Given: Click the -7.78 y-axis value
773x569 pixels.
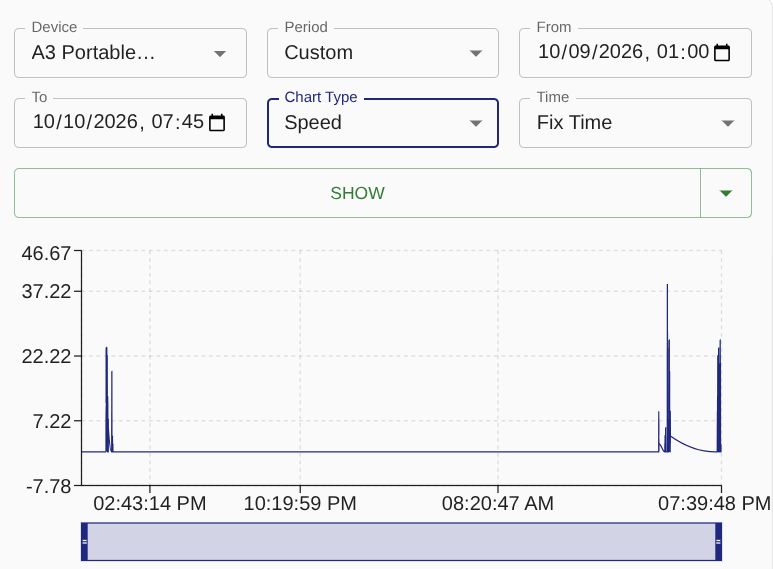Looking at the screenshot, I should pyautogui.click(x=49, y=486).
